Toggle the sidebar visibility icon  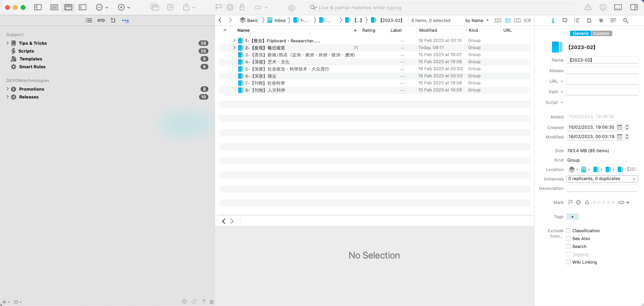38,7
